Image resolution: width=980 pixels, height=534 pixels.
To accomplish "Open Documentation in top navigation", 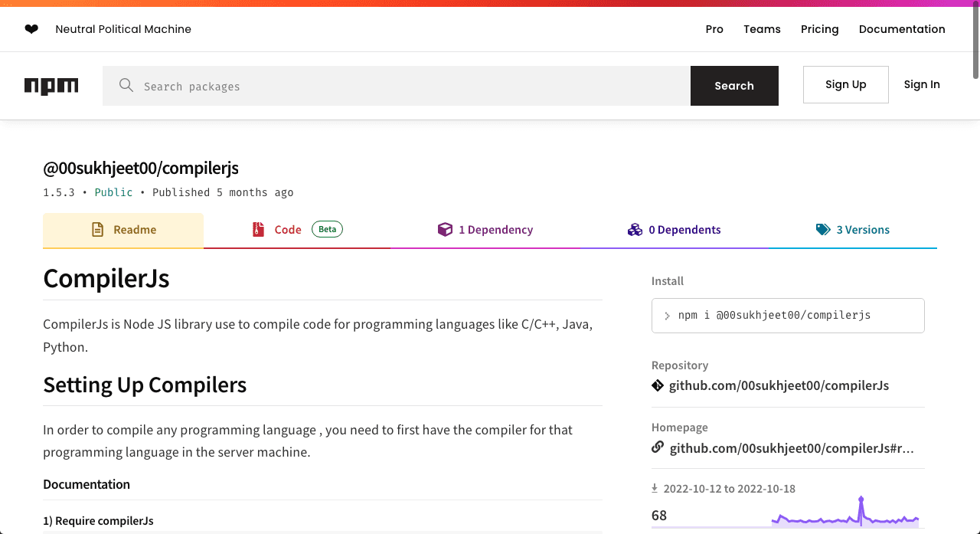I will [x=902, y=29].
